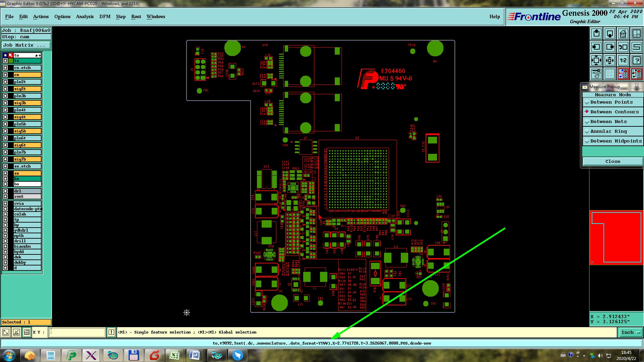Viewport: 644px width, 362px height.
Task: Open the DFM menu
Action: pyautogui.click(x=105, y=16)
